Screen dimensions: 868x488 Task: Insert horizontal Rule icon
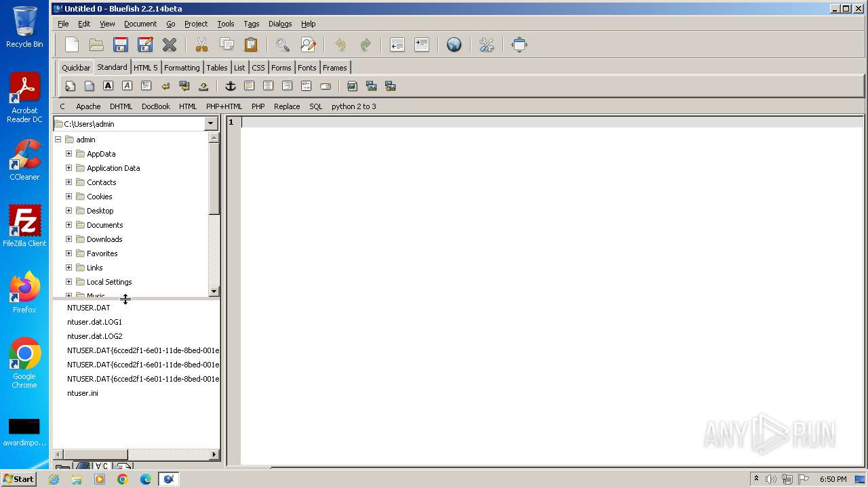249,86
